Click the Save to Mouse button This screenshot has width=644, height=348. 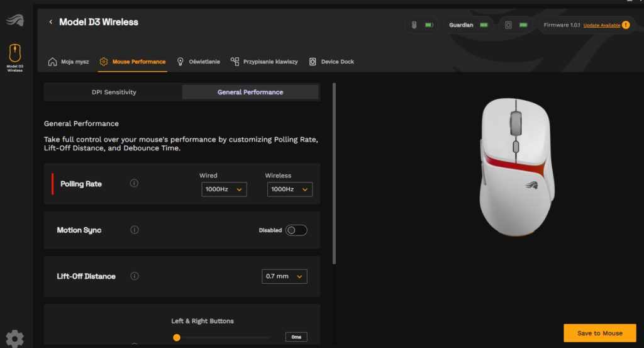(599, 333)
